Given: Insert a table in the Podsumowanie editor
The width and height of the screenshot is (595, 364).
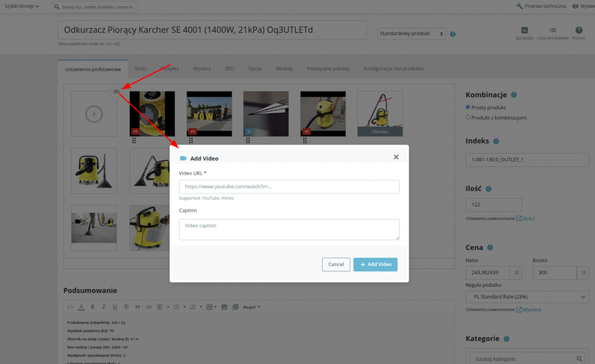Looking at the screenshot, I should pos(210,307).
